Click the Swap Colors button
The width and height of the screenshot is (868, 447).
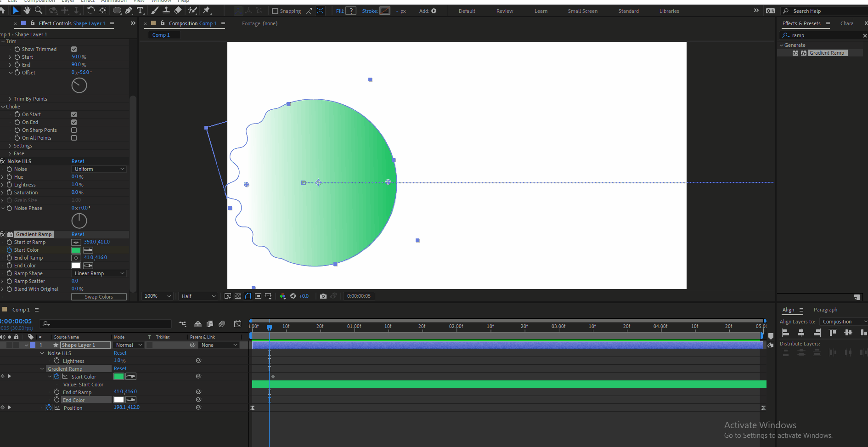99,296
